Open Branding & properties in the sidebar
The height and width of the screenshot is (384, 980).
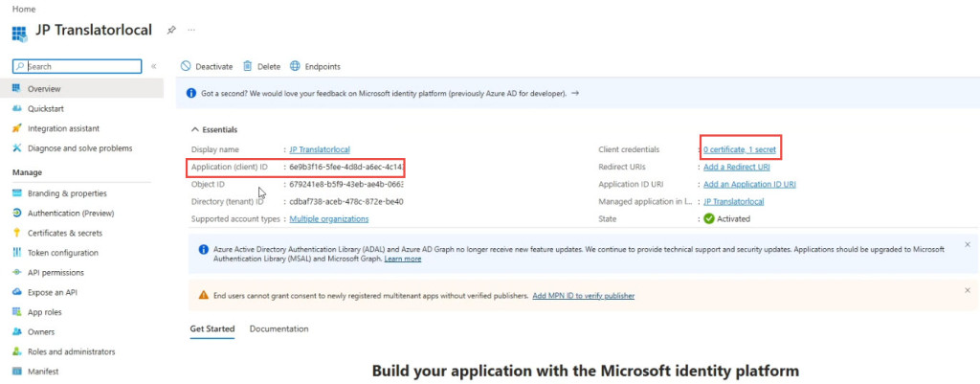[67, 193]
